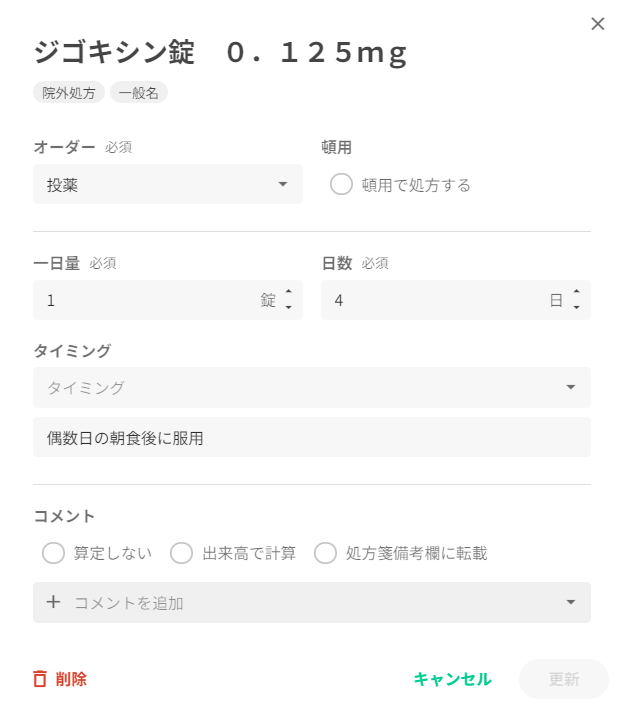The width and height of the screenshot is (626, 711).
Task: Click the trash icon beside 削除
Action: [40, 679]
